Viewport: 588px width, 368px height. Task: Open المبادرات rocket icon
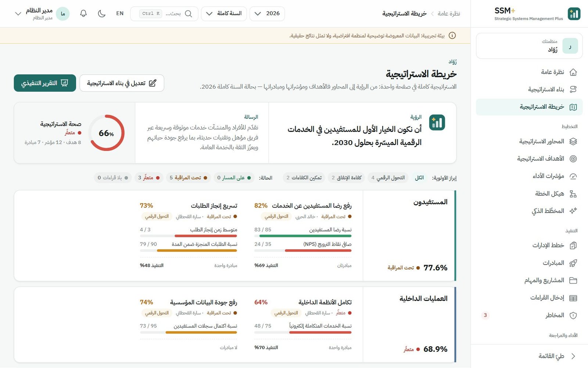tap(573, 263)
